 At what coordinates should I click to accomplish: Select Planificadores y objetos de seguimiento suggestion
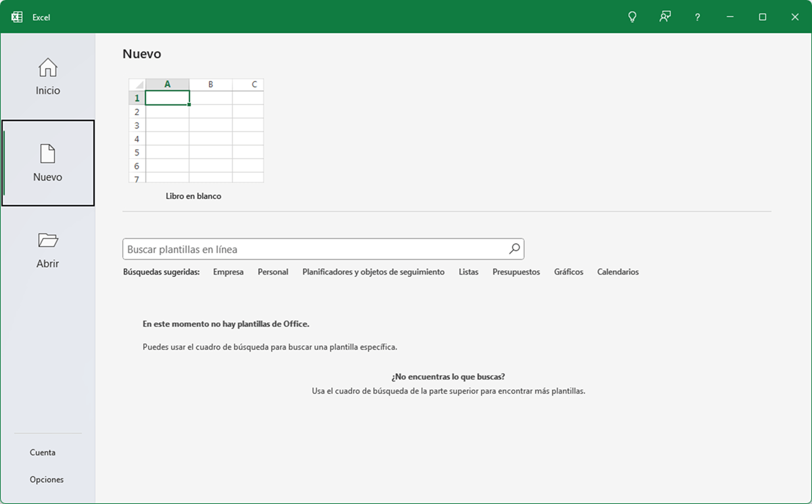tap(374, 272)
